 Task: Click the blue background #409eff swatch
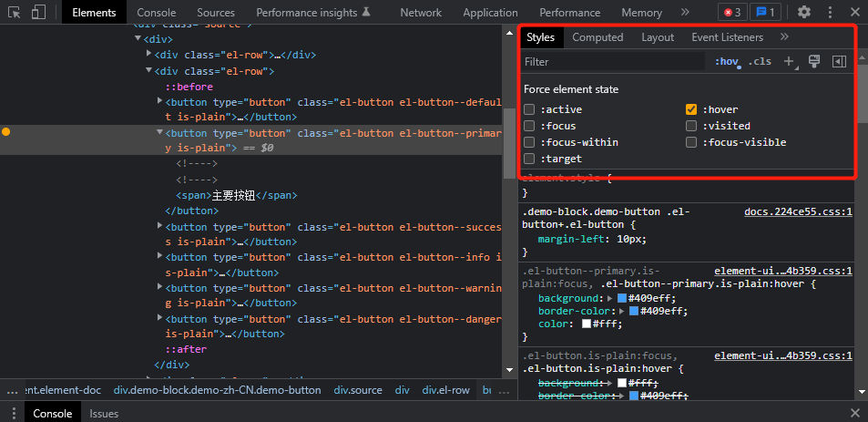622,299
